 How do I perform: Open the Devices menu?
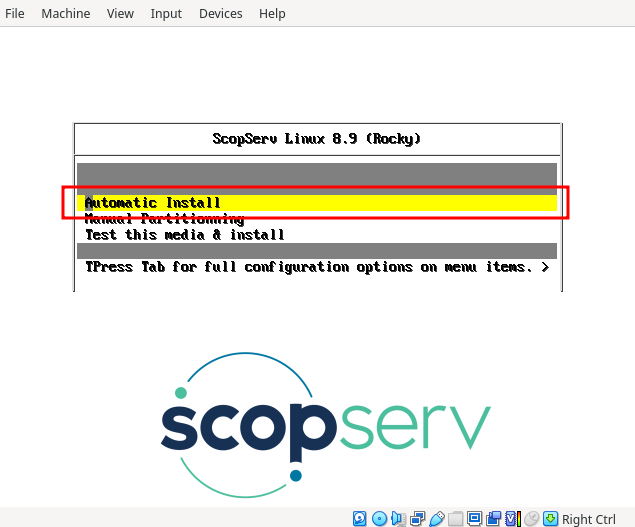coord(221,13)
